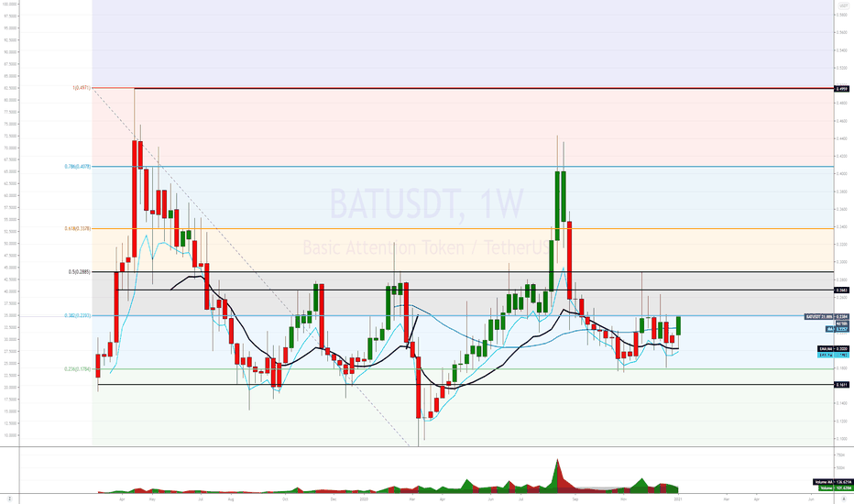Click the orange 0.618 Fibonacci line

click(463, 229)
